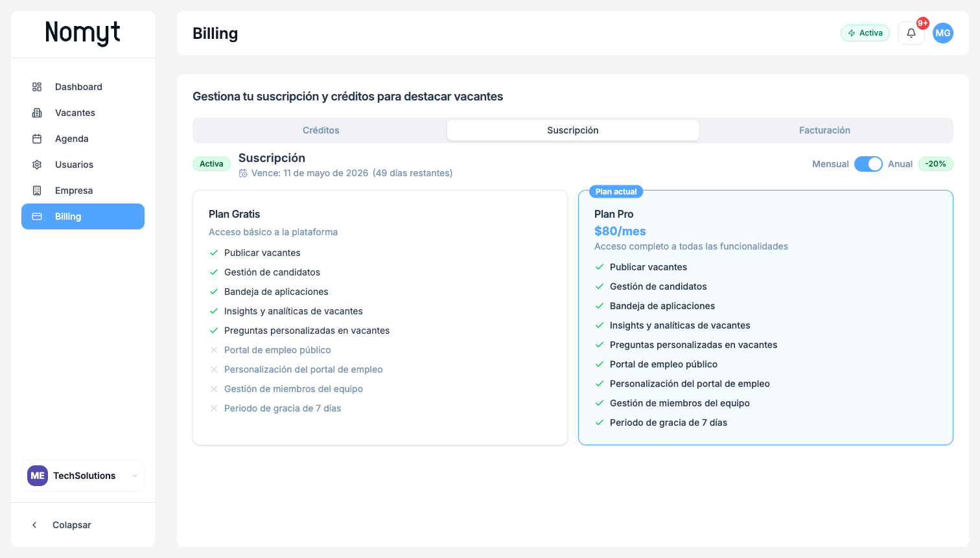
Task: Click the Dashboard grid icon in sidebar
Action: click(x=37, y=87)
